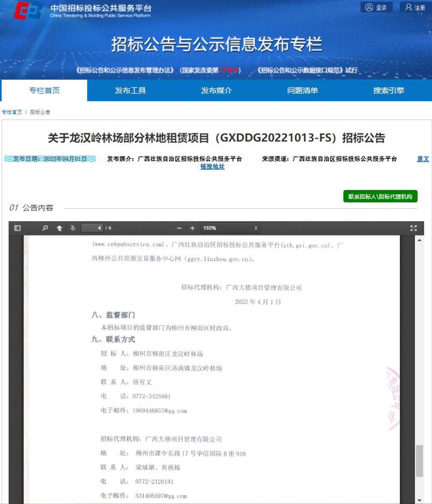This screenshot has height=504, width=432.
Task: Open the 《招标公告和公示信息发布管理办法》 link
Action: [125, 70]
